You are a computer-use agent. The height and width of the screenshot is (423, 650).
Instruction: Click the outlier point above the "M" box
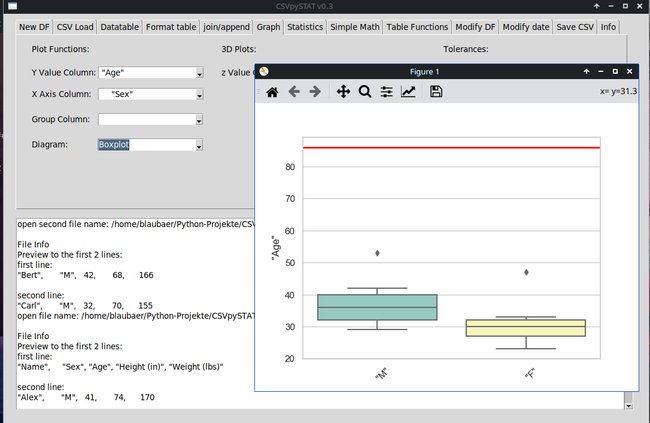click(377, 253)
